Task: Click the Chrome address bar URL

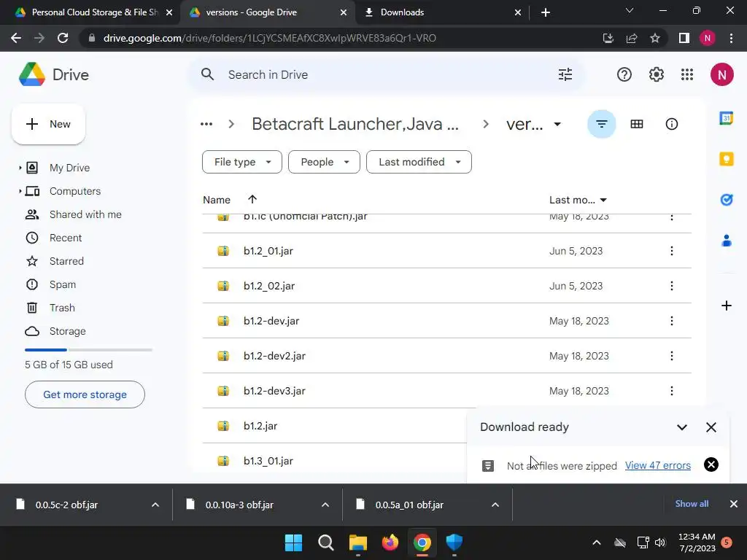Action: pos(269,38)
